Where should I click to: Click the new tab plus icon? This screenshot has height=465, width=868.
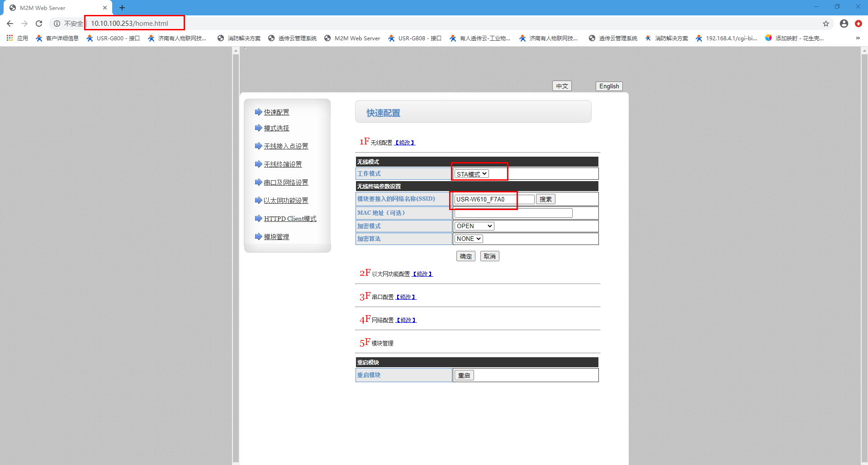[122, 8]
